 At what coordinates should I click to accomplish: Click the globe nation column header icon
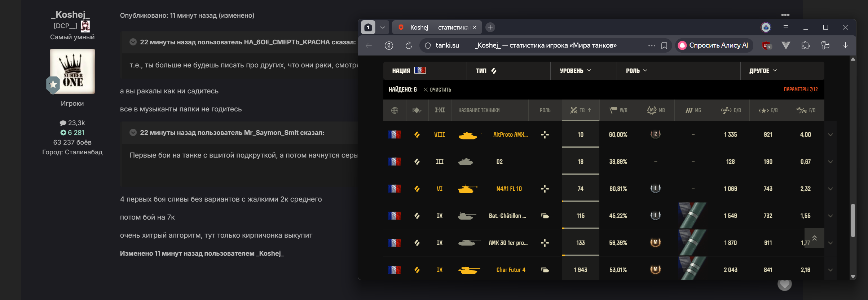point(395,110)
